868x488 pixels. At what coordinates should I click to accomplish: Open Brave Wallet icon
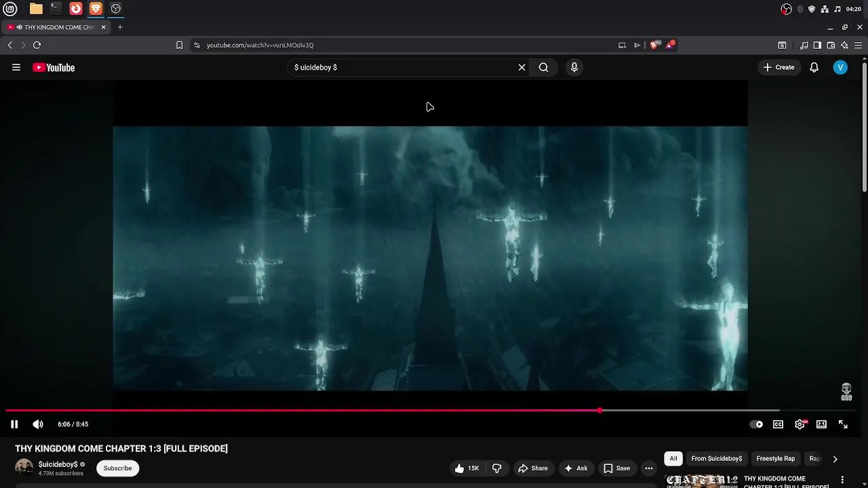tap(831, 45)
